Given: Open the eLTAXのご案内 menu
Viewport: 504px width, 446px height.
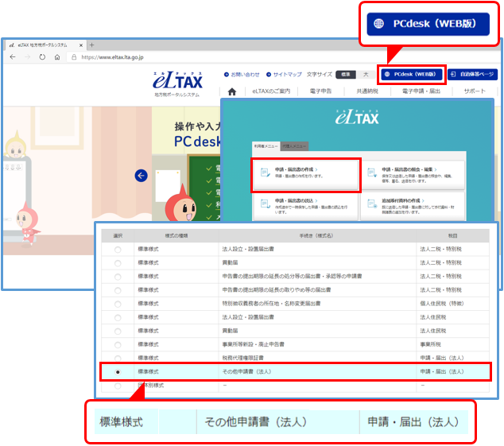Looking at the screenshot, I should click(x=271, y=91).
